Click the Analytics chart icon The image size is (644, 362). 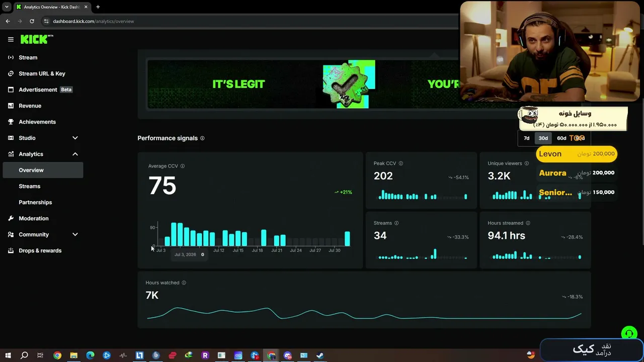pos(11,154)
